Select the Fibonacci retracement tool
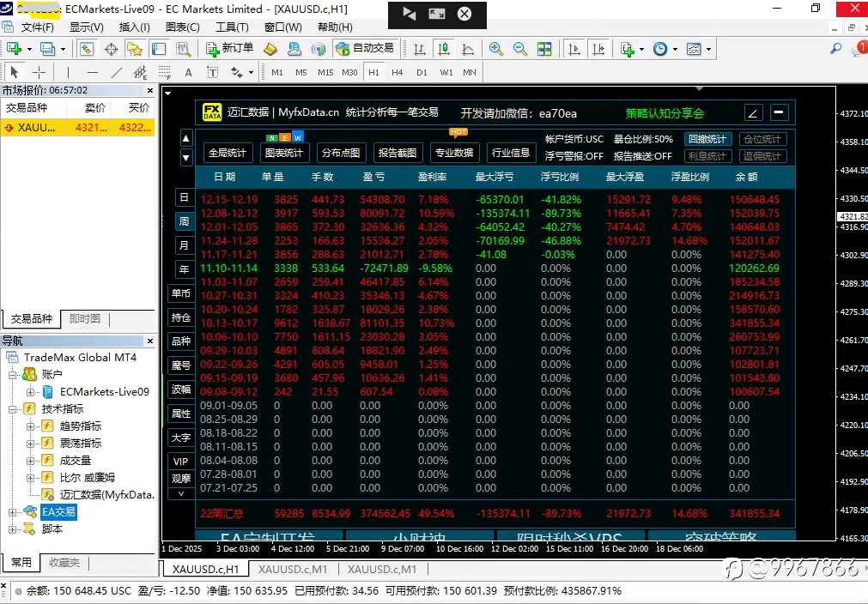The width and height of the screenshot is (868, 604). point(164,72)
